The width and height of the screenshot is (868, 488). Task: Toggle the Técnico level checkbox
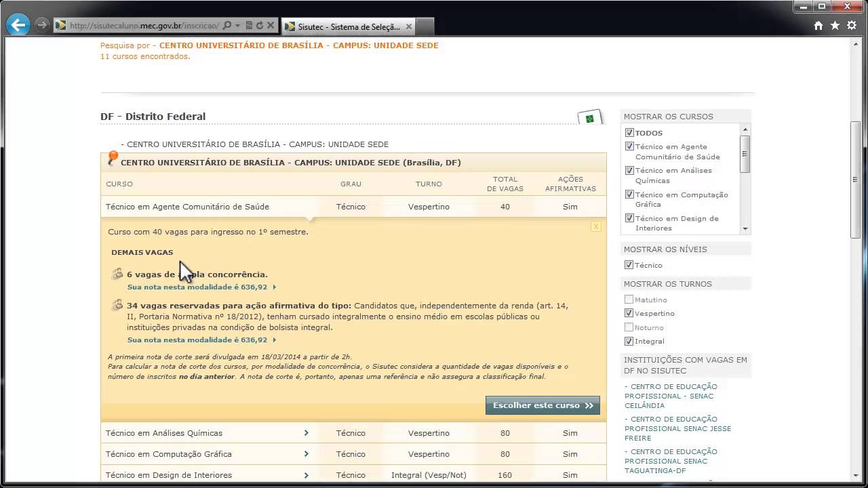click(629, 265)
